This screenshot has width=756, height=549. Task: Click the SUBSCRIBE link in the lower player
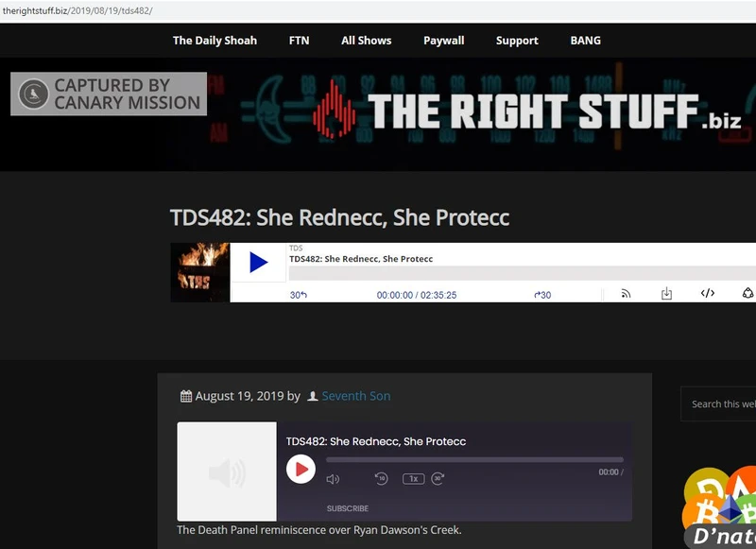pyautogui.click(x=348, y=508)
